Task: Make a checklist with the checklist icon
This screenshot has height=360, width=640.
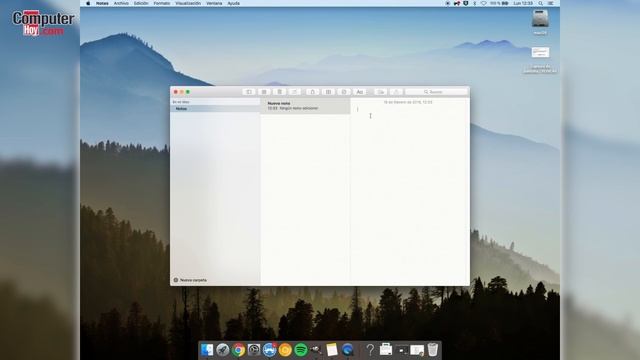Action: (x=344, y=92)
